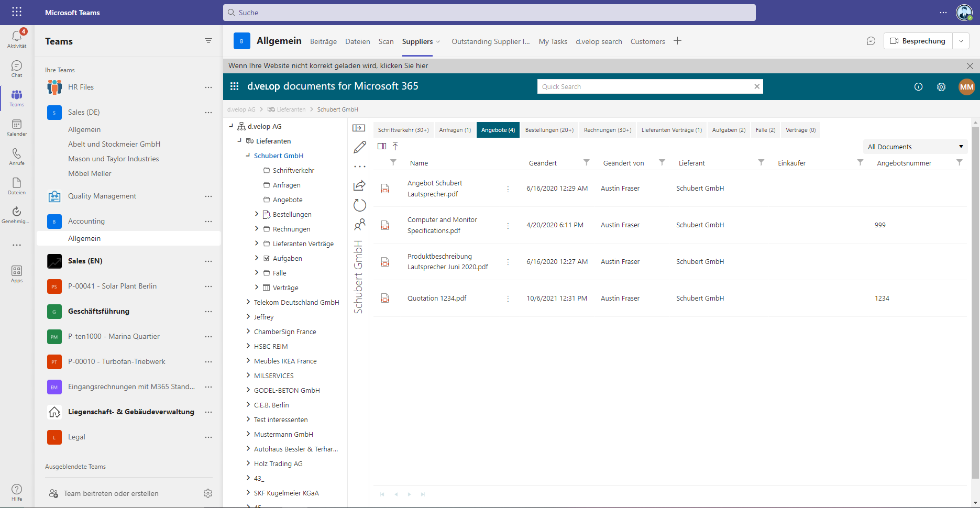Switch to the Anfragen (1) tab
This screenshot has height=508, width=980.
pyautogui.click(x=455, y=130)
